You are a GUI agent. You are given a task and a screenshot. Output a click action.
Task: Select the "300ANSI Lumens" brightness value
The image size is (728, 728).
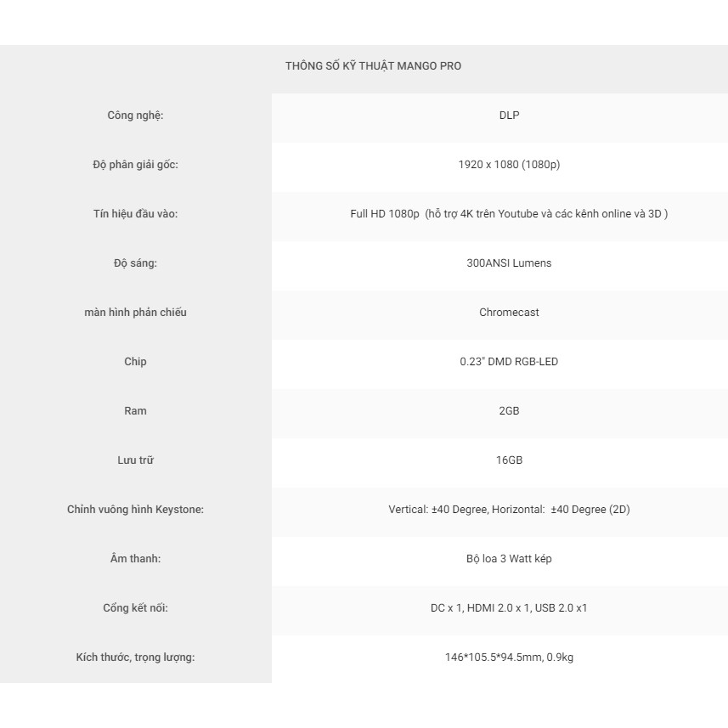click(x=509, y=263)
